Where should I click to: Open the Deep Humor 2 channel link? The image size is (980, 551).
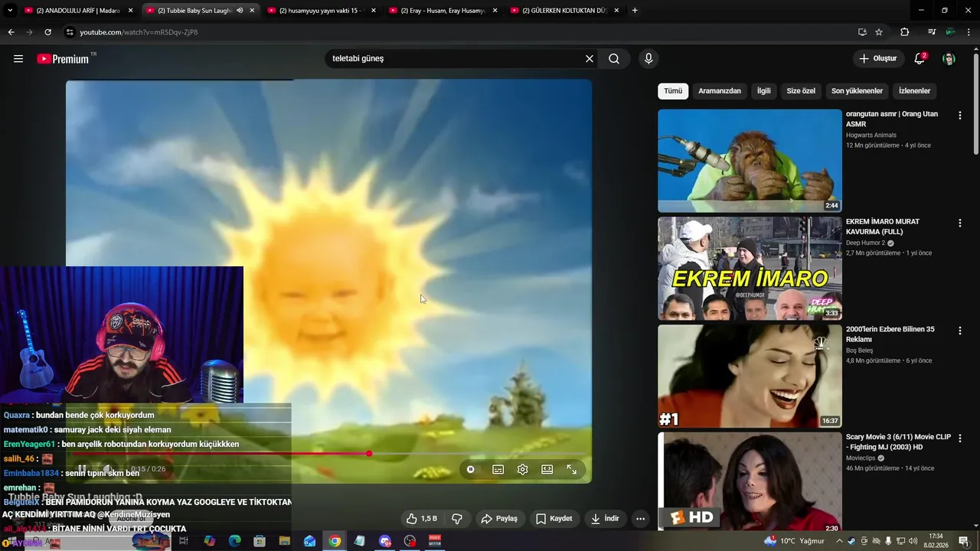tap(866, 243)
